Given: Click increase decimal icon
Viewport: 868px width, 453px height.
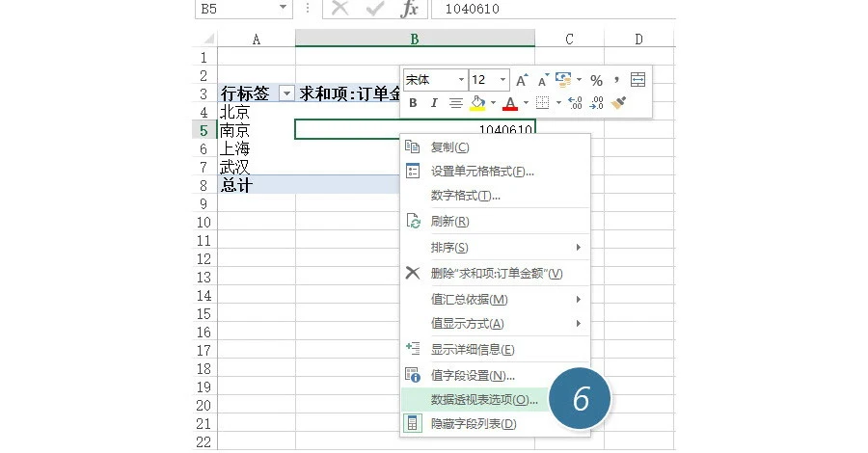Looking at the screenshot, I should (575, 103).
